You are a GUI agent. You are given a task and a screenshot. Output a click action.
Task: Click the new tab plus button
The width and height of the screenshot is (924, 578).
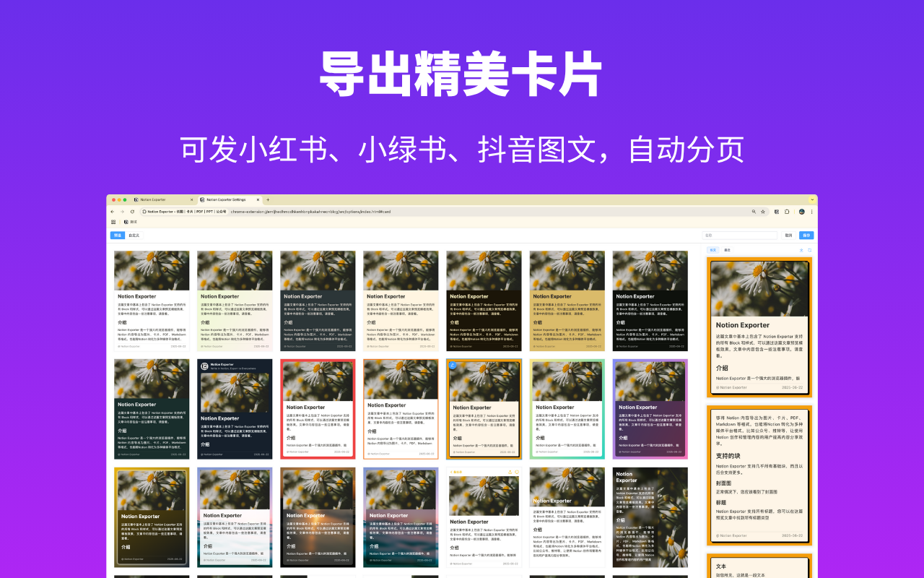(x=268, y=199)
